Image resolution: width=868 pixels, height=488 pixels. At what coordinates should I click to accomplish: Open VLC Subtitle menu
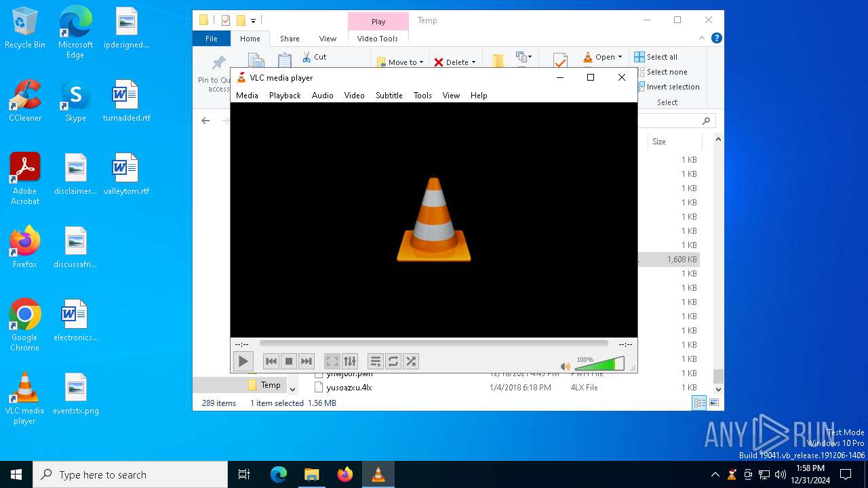(x=389, y=96)
